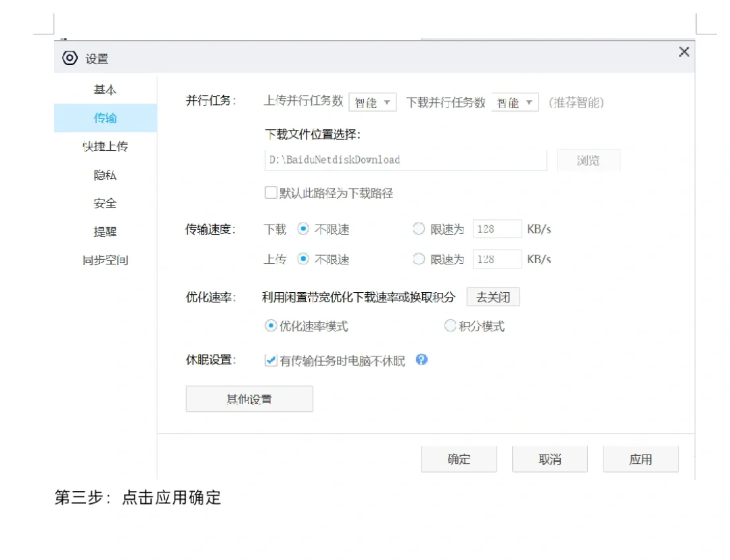Edit the download speed limit 128 field
Screen dimensions: 730x560
click(x=497, y=229)
